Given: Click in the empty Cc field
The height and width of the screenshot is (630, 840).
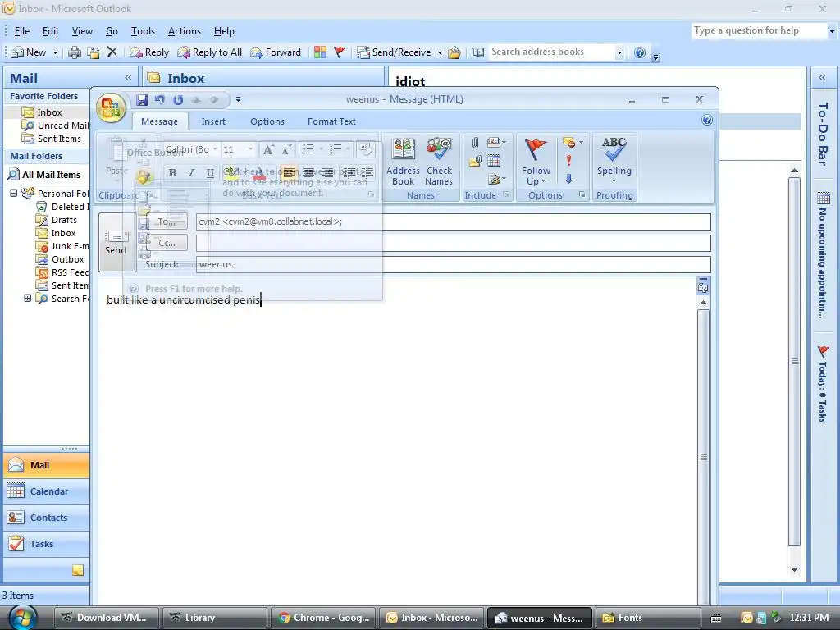Looking at the screenshot, I should point(453,243).
